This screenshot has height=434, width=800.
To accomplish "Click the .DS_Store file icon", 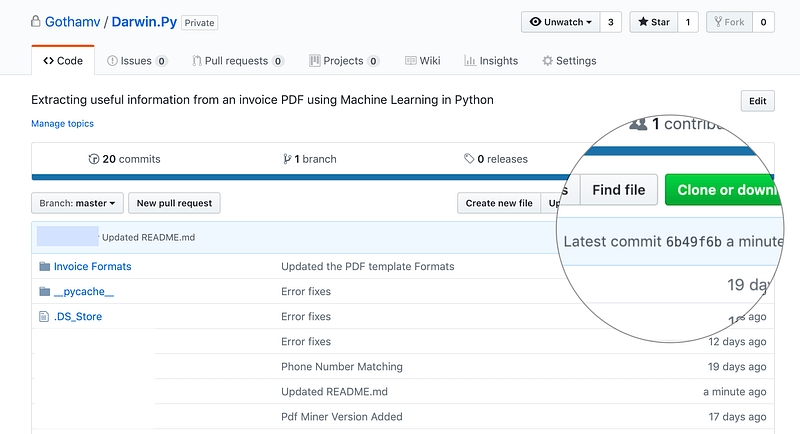I will pyautogui.click(x=44, y=317).
